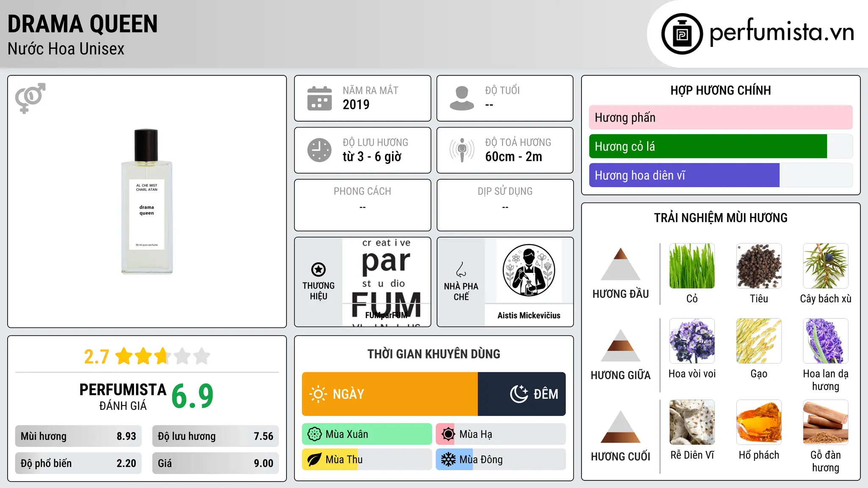
Task: Click the flower icon for Mùa Xuân
Action: [x=314, y=434]
